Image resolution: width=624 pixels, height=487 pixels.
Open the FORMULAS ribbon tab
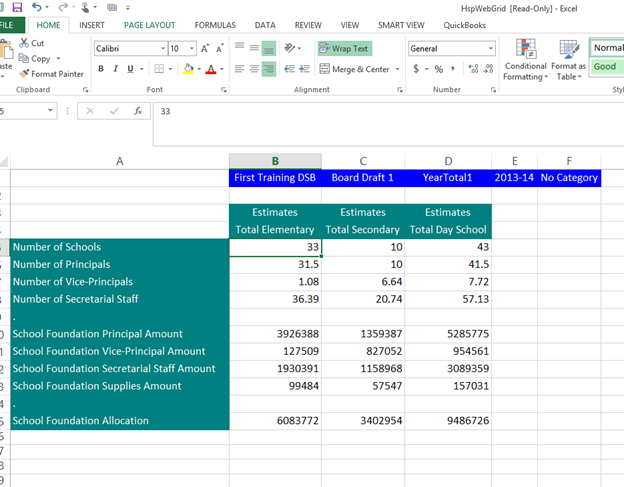point(215,25)
